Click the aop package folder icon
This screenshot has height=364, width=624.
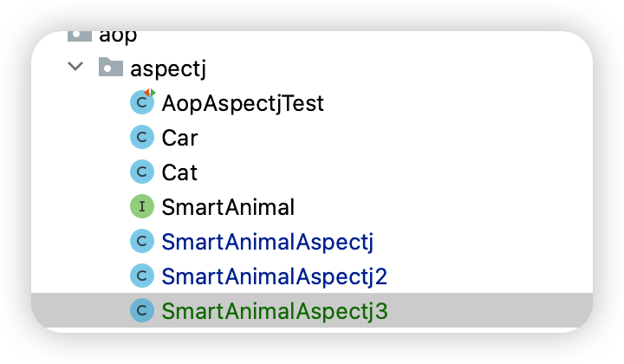pos(80,36)
